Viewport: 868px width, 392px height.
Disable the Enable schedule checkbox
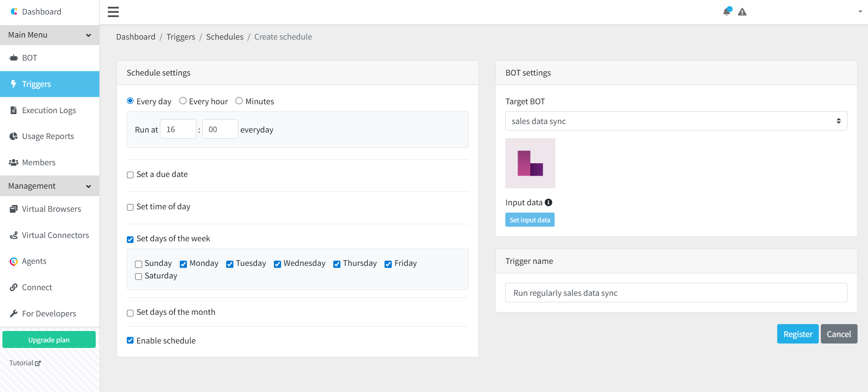[x=130, y=340]
